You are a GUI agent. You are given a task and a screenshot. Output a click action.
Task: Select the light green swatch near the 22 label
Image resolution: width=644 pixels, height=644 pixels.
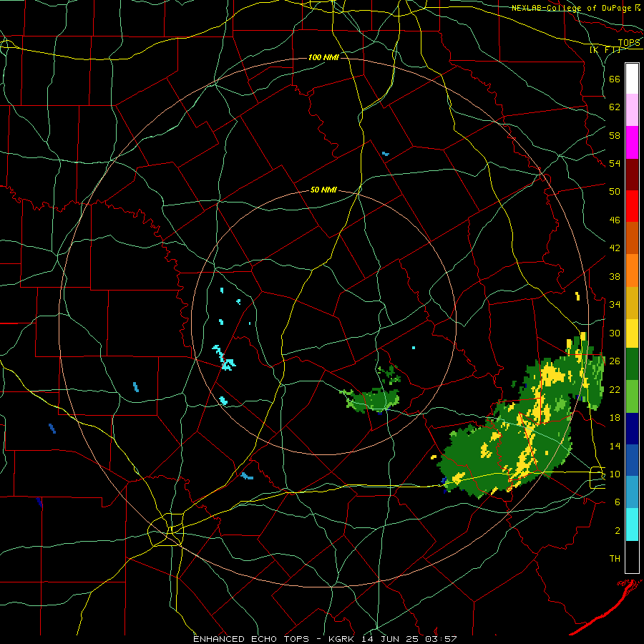coord(632,396)
